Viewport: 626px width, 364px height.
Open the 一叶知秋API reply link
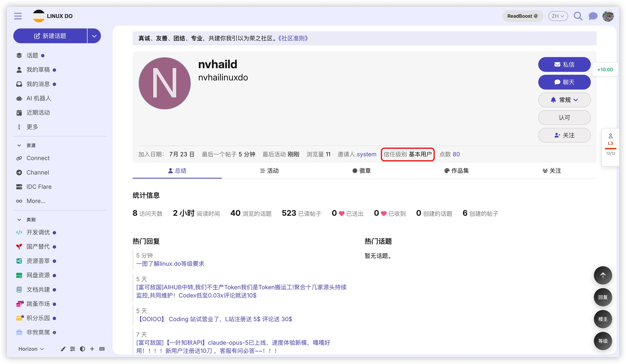(x=233, y=347)
